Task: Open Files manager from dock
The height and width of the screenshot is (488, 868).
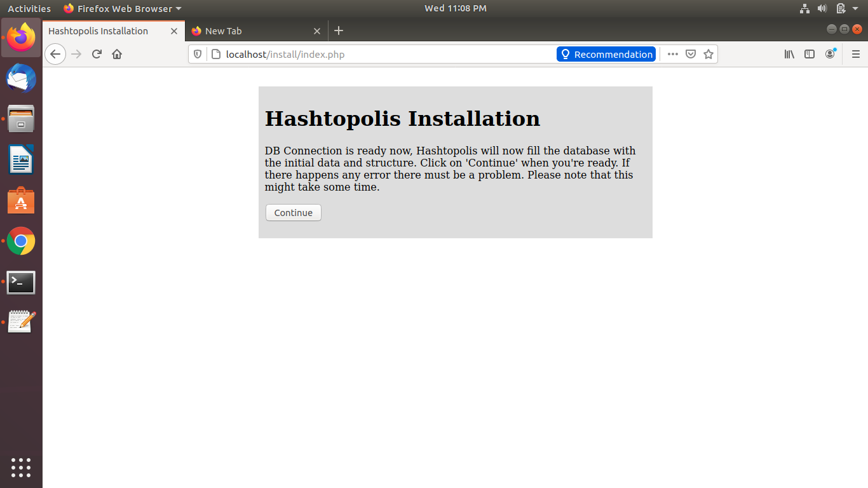Action: tap(21, 119)
